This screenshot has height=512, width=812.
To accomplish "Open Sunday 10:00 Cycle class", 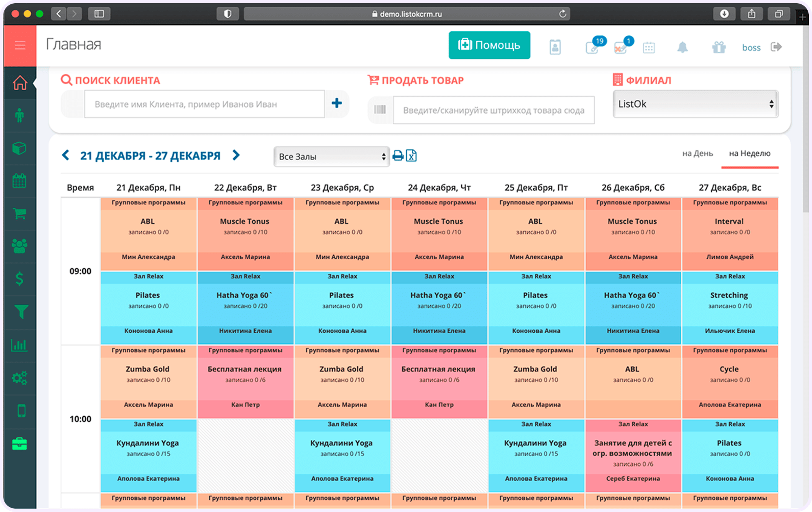I will pos(730,382).
